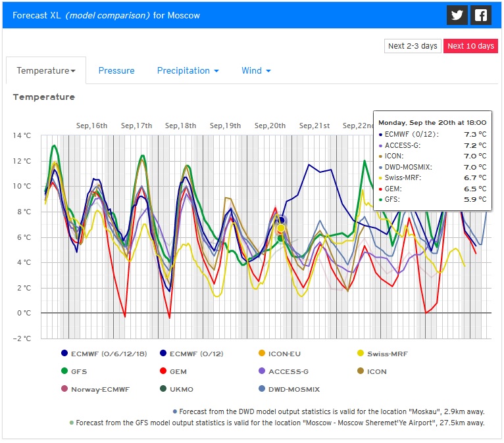Toggle the ICON-EU legend series
Viewport: 504px width, 443px height.
point(280,354)
